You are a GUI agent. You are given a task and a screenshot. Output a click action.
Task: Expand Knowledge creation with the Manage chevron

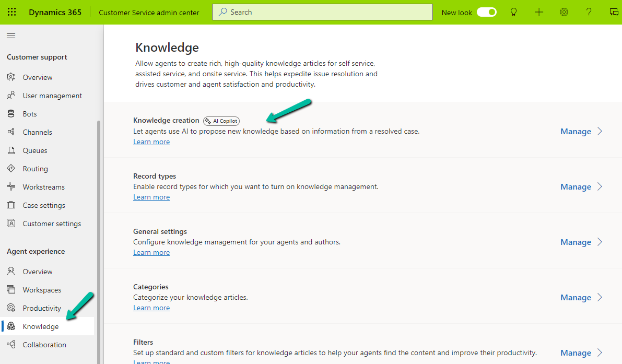click(600, 132)
